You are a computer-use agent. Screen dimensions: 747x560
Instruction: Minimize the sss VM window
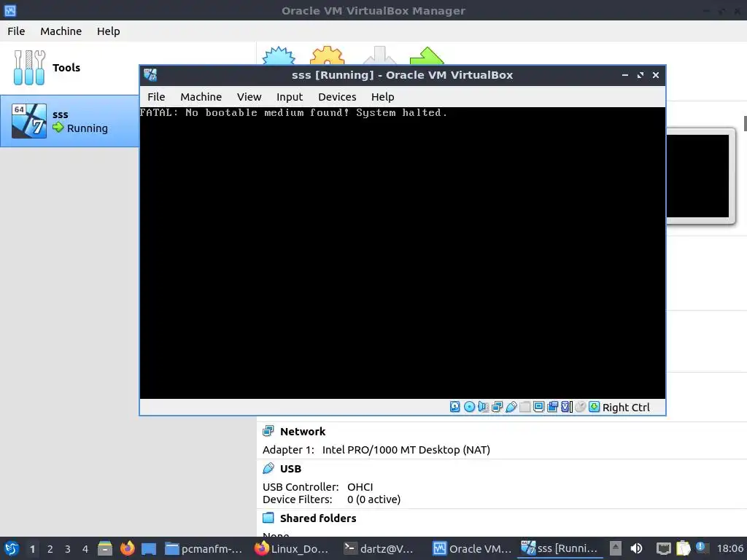[x=625, y=75]
